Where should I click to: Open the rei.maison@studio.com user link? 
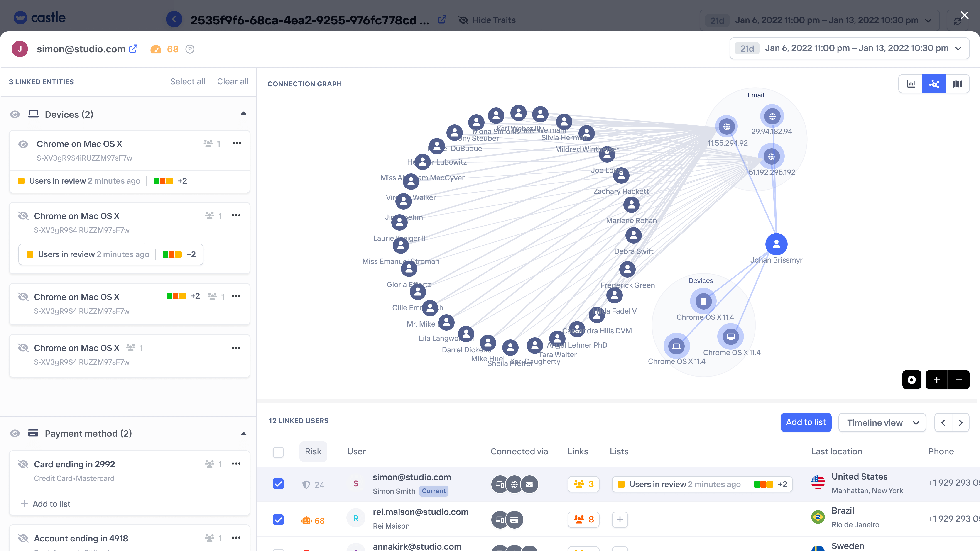pos(420,512)
